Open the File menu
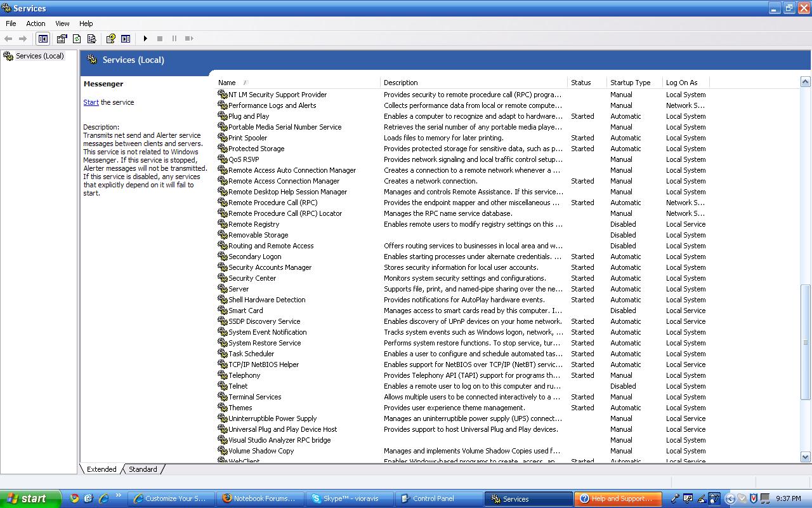Screen dimensions: 812x508 11,23
